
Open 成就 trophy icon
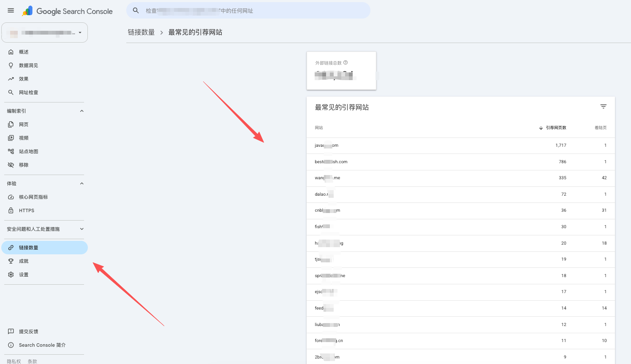(x=11, y=261)
